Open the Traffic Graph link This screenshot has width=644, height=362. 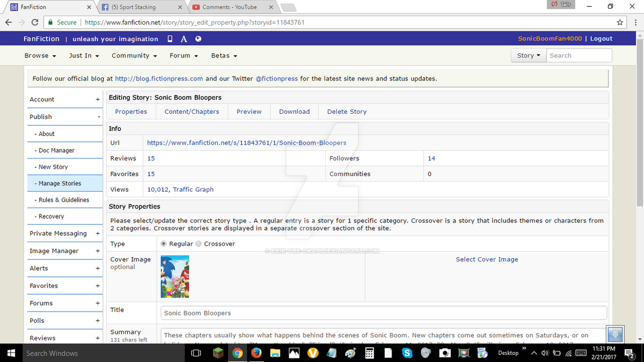pos(193,189)
